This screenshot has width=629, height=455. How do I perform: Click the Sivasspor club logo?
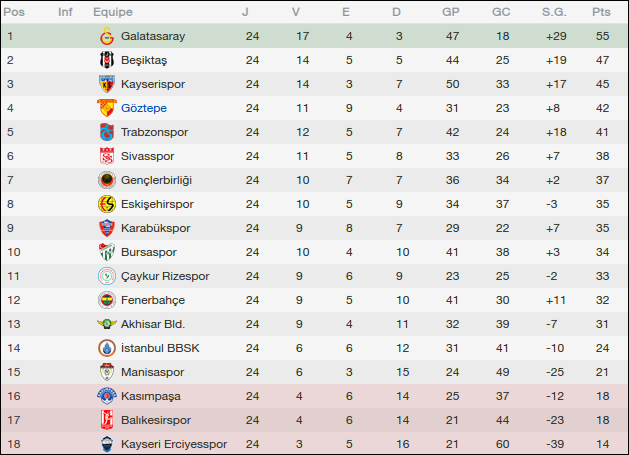[106, 156]
